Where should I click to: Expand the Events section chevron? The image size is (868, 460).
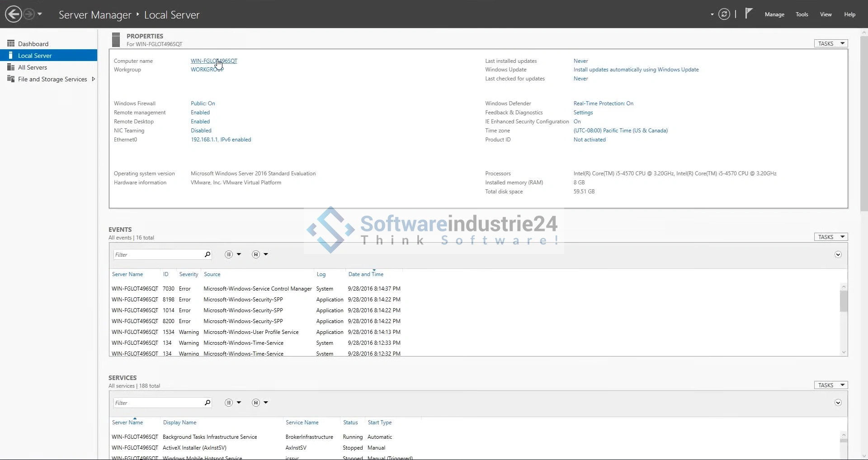point(838,255)
